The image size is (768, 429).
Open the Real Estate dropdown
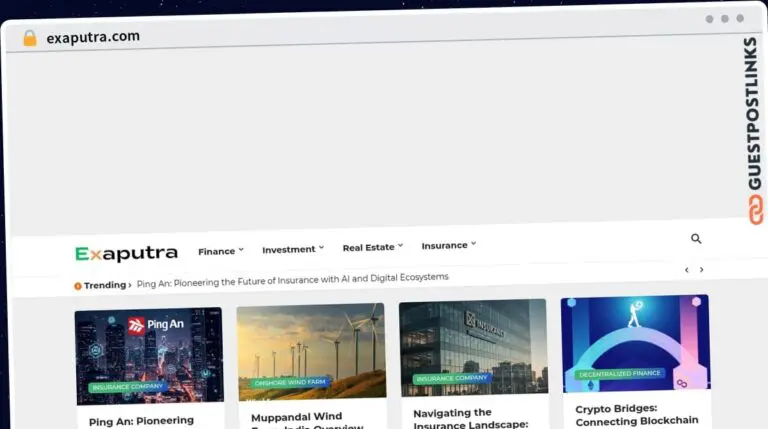pyautogui.click(x=372, y=247)
